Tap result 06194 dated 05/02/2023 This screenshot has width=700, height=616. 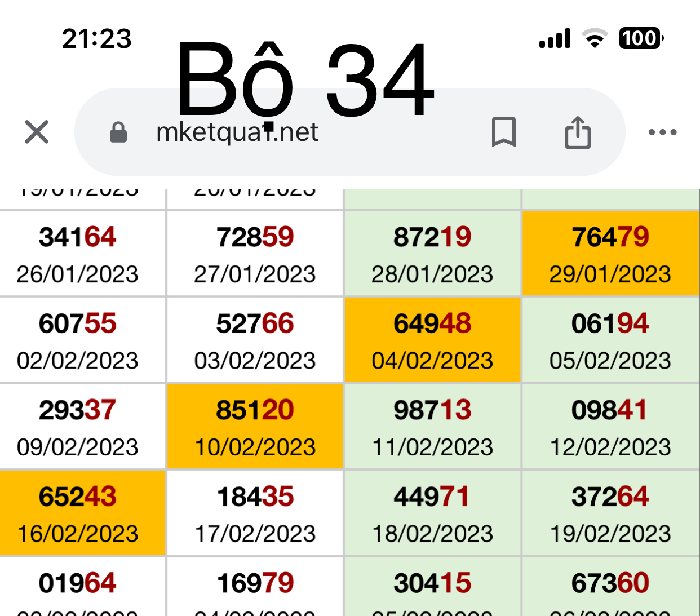pos(610,340)
